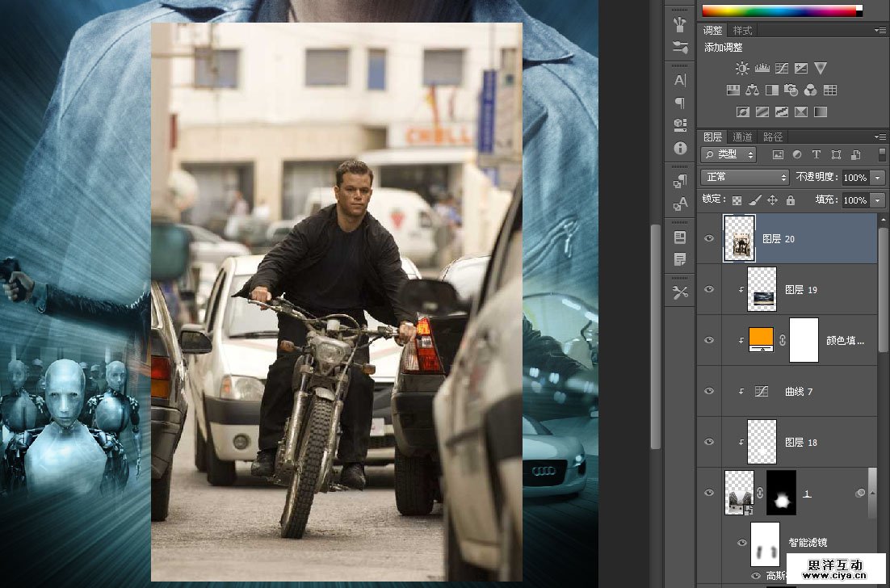
Task: Add a Levels adjustment layer
Action: [762, 69]
